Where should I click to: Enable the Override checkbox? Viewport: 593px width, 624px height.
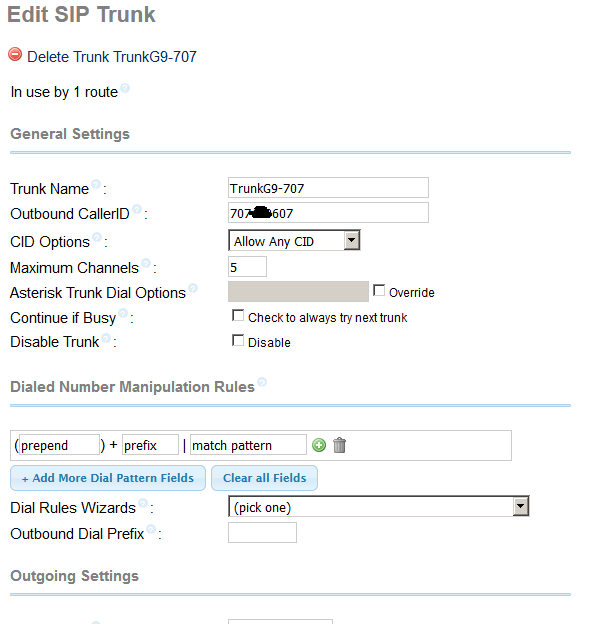379,291
